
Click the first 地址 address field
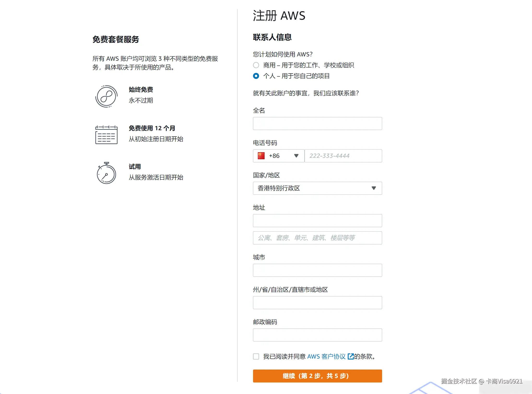pyautogui.click(x=317, y=221)
